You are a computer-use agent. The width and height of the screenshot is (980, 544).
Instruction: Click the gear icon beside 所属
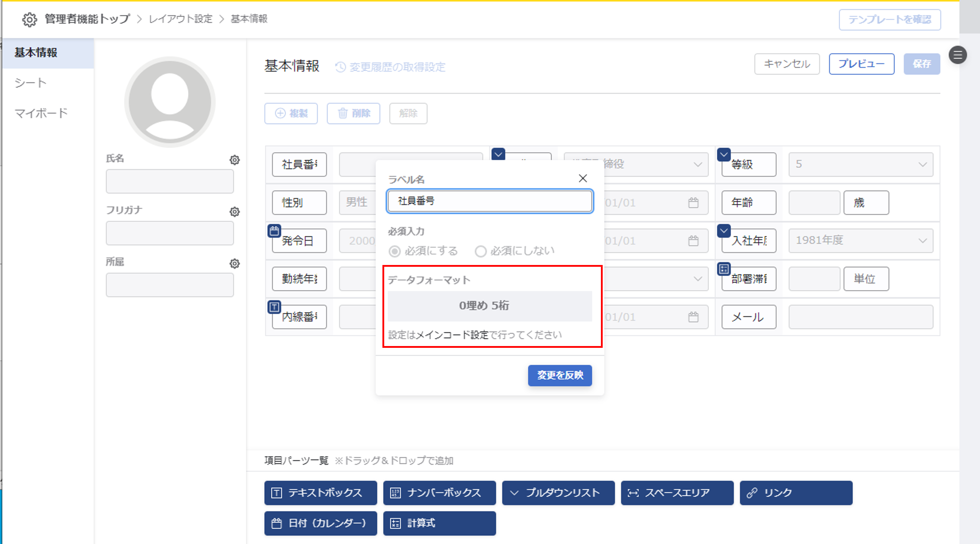[235, 264]
